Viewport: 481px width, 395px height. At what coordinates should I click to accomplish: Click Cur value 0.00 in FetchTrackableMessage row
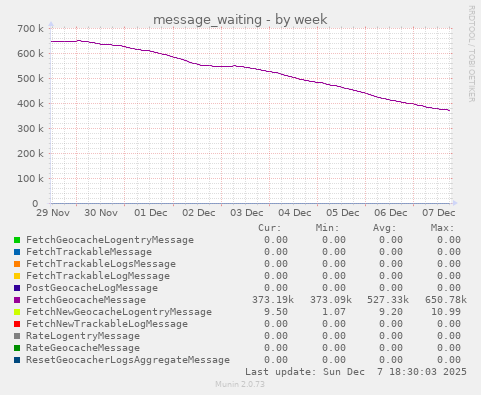pos(276,252)
